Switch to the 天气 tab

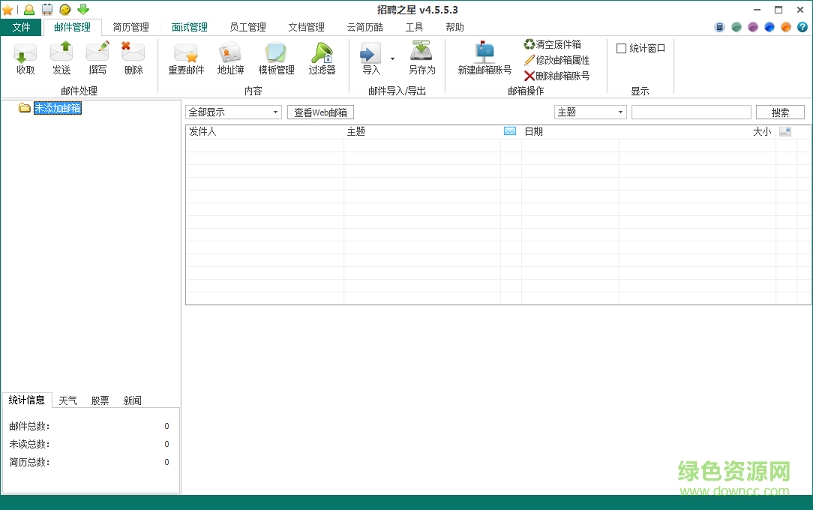click(67, 400)
